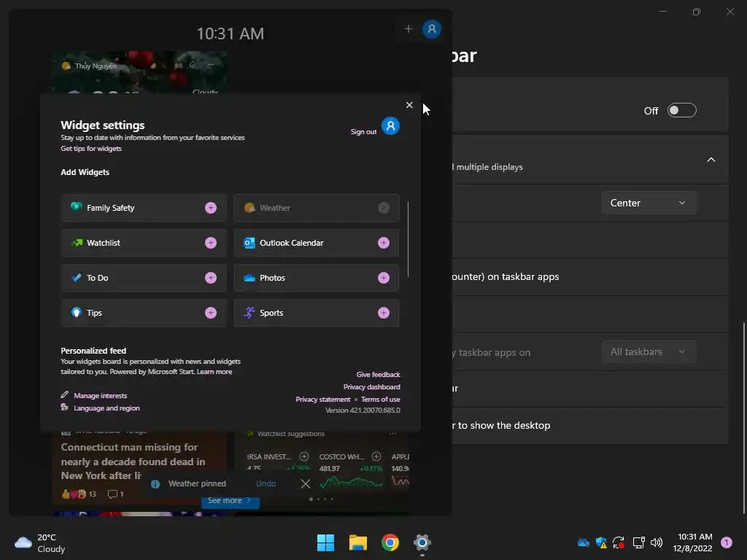The image size is (747, 560).
Task: Click the pin icon on the weather card
Action: click(x=192, y=64)
